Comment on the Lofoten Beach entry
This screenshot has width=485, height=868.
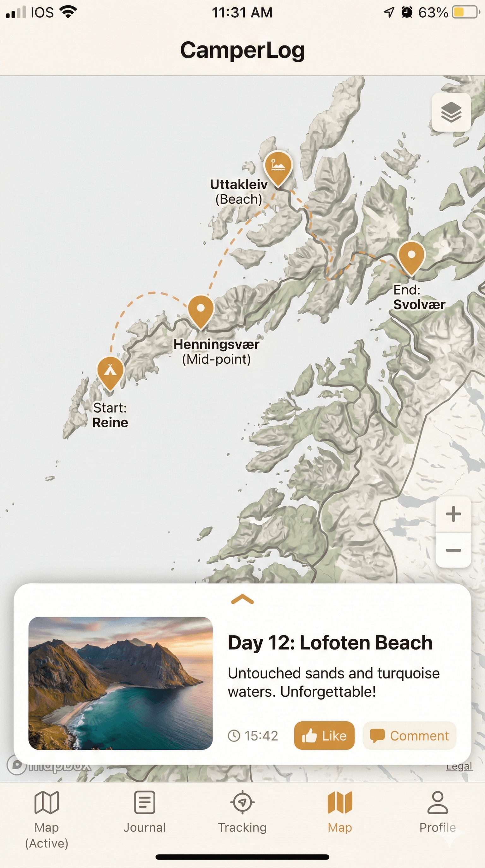[x=410, y=736]
